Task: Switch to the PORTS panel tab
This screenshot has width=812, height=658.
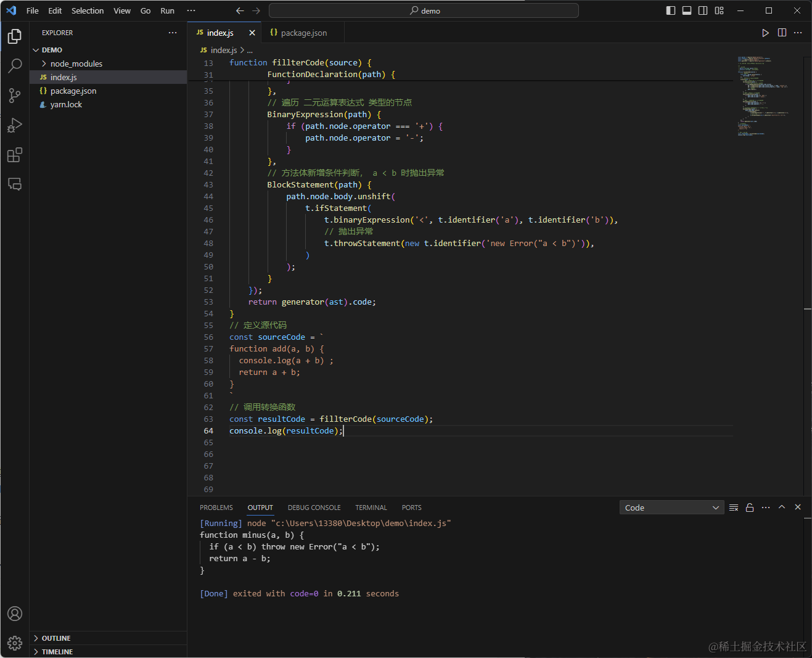Action: (411, 508)
